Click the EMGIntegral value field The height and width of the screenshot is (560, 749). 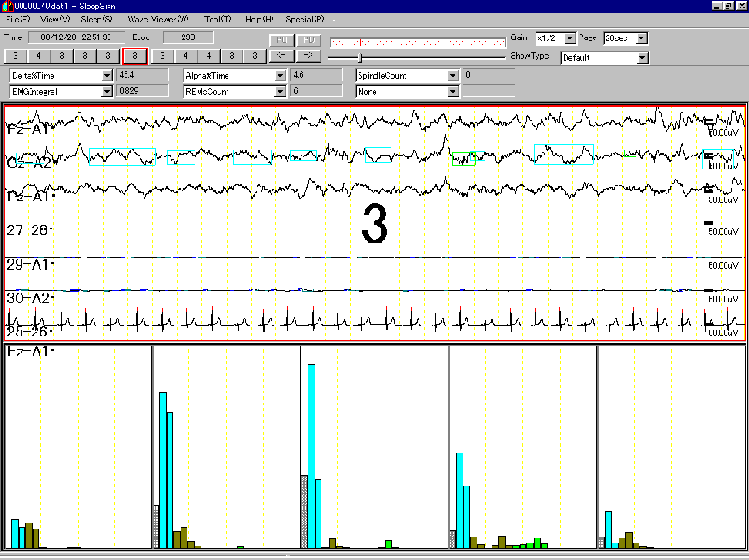142,91
